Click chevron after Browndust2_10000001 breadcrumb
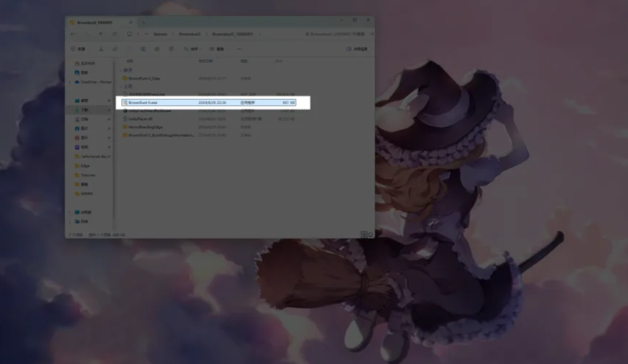The width and height of the screenshot is (628, 364). click(259, 34)
